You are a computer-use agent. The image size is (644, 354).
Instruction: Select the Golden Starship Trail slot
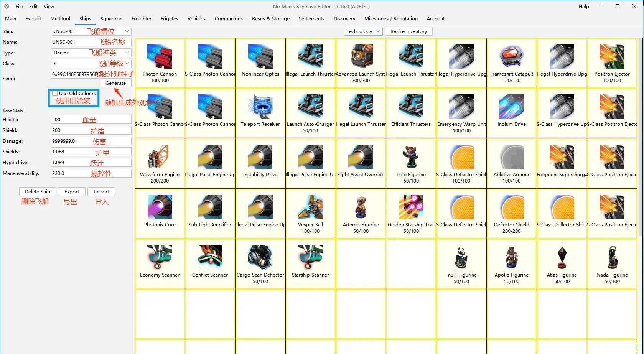pos(411,214)
